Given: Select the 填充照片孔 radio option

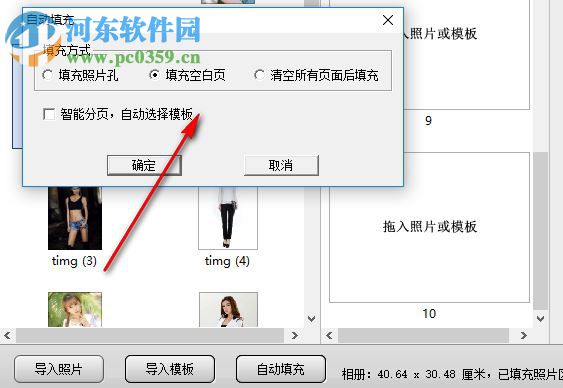Looking at the screenshot, I should pyautogui.click(x=80, y=75).
